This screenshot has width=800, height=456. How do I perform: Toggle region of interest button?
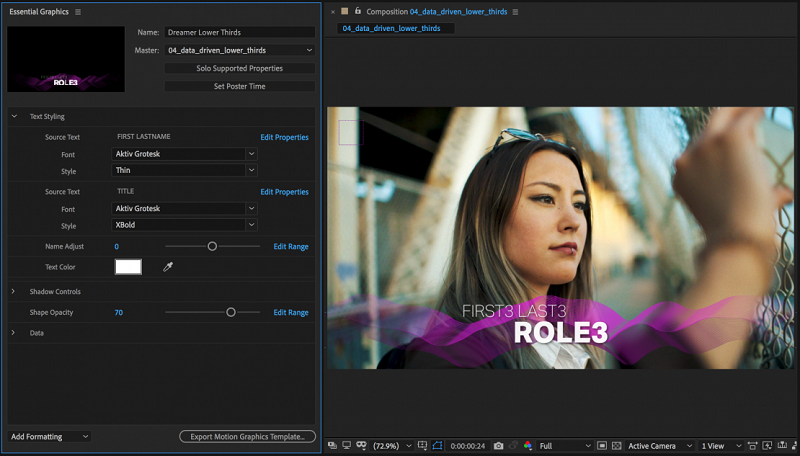pos(601,445)
